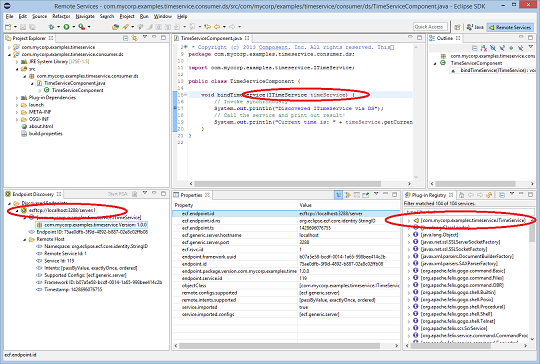This screenshot has height=364, width=540.
Task: Click the Property column header
Action: coord(235,205)
